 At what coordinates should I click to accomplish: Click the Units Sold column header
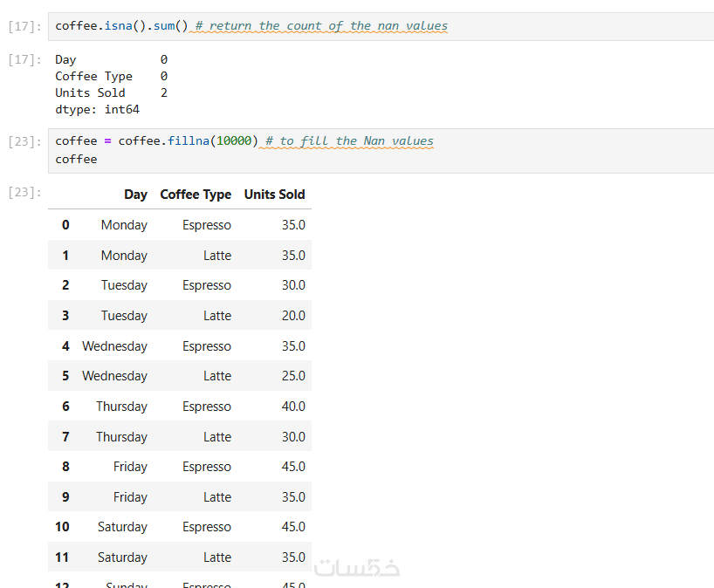[274, 195]
